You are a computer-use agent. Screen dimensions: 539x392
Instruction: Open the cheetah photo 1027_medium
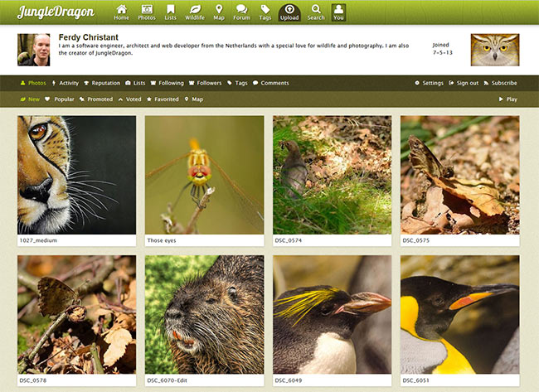(76, 175)
